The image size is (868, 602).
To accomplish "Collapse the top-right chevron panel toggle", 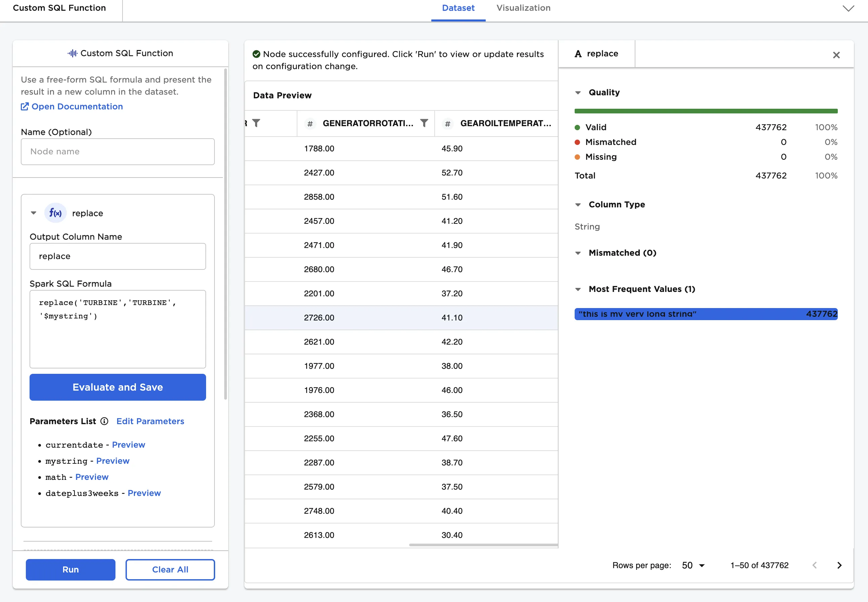I will 849,8.
